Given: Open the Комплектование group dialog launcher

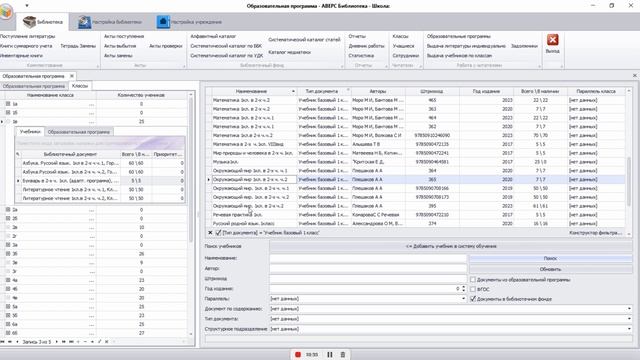Looking at the screenshot, I should [98, 66].
